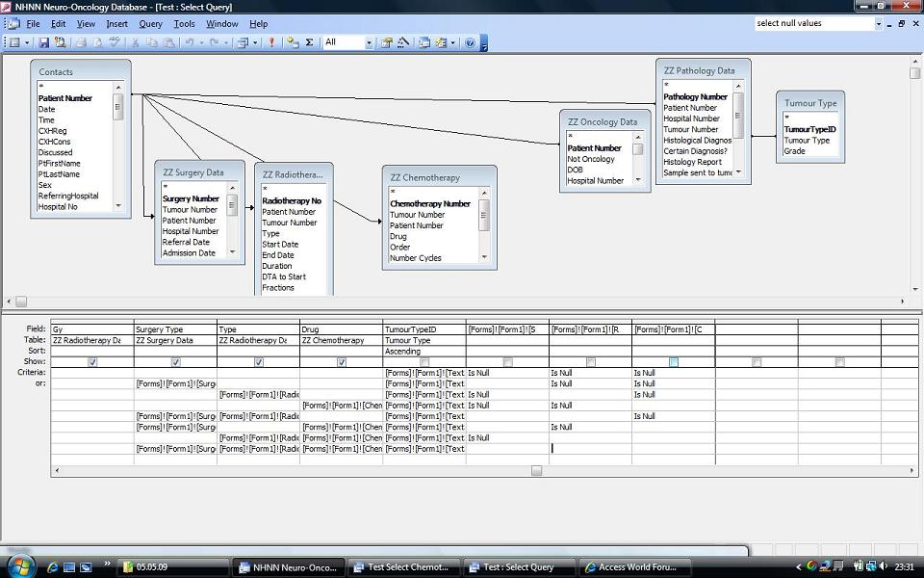Toggle Show checkbox for [Forms]![Form1]![S column

(507, 362)
